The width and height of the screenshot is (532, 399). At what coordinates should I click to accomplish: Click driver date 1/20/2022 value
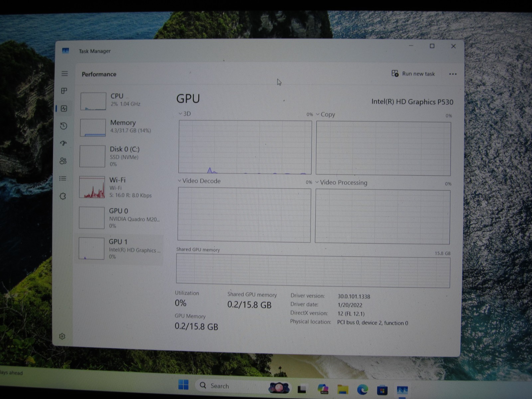(x=350, y=305)
